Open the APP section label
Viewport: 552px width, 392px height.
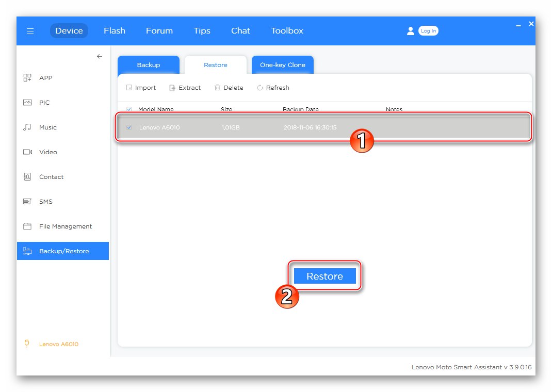coord(46,78)
